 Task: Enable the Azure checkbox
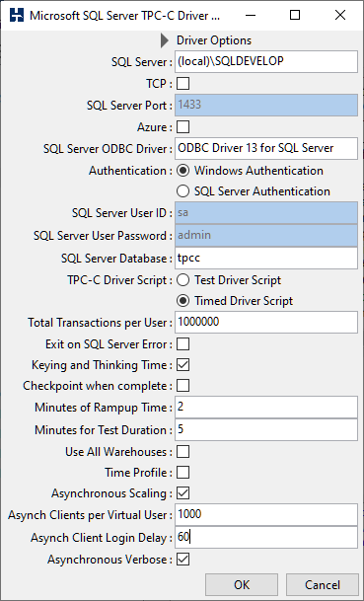[x=182, y=127]
